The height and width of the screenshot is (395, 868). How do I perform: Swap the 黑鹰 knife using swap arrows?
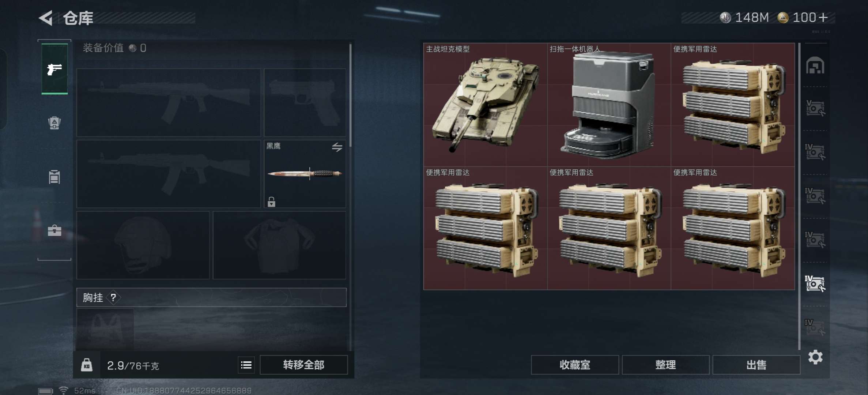pos(337,147)
